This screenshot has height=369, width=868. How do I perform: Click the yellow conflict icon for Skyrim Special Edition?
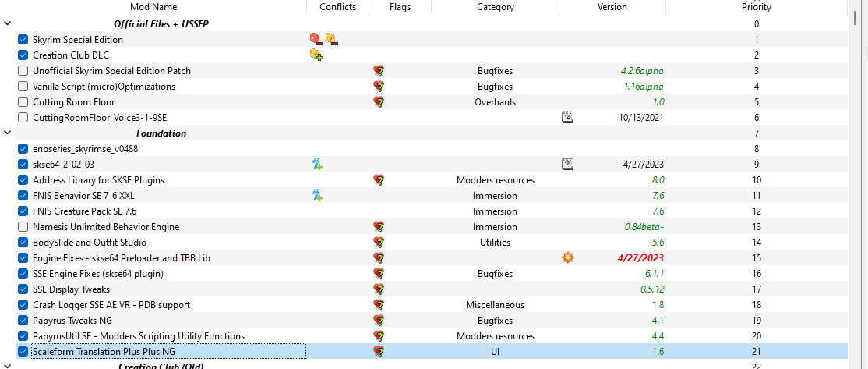coord(332,39)
